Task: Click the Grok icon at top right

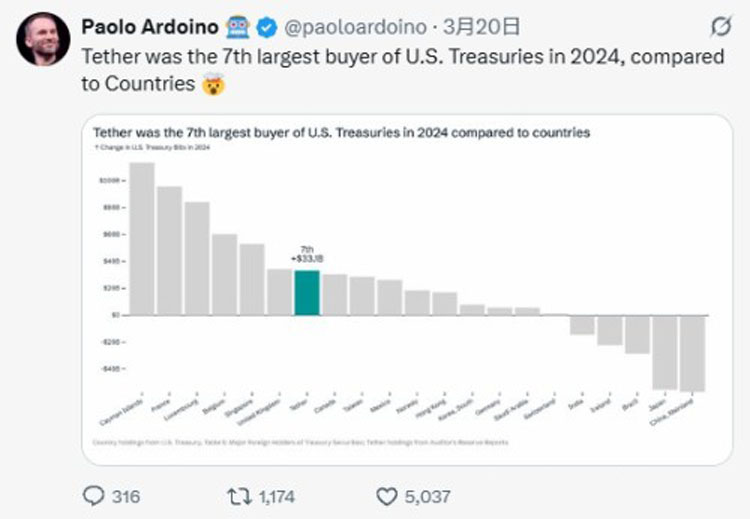Action: tap(717, 27)
